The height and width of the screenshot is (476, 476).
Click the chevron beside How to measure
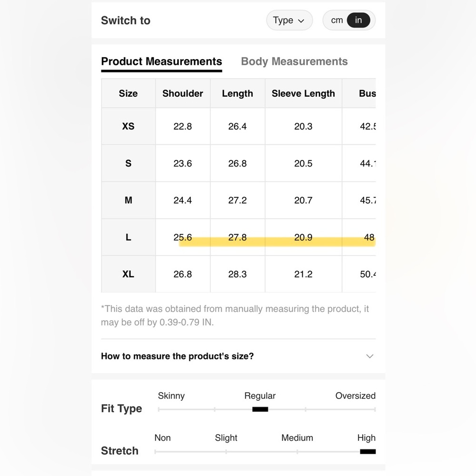pyautogui.click(x=369, y=356)
